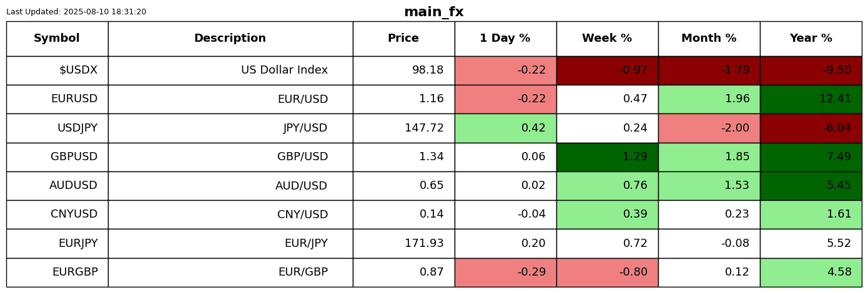Click the US Dollar Index description cell

230,70
